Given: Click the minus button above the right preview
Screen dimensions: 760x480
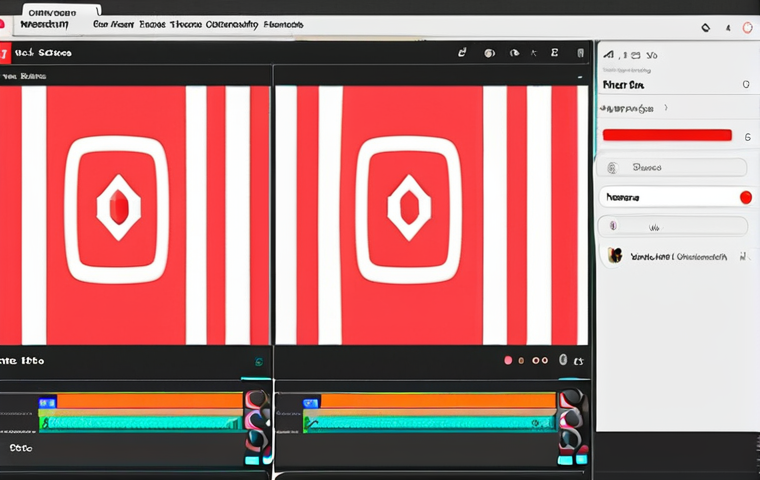Looking at the screenshot, I should tap(580, 77).
